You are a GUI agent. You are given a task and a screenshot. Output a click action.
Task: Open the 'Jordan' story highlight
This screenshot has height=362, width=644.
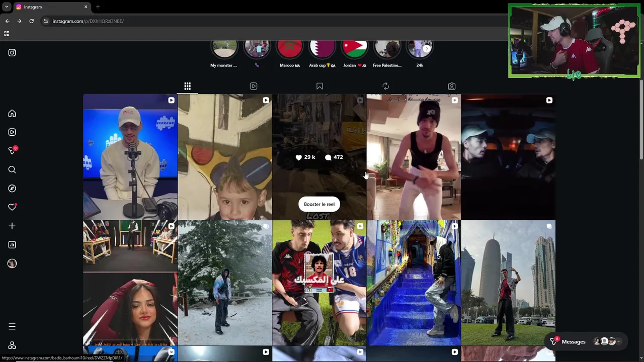click(x=354, y=53)
